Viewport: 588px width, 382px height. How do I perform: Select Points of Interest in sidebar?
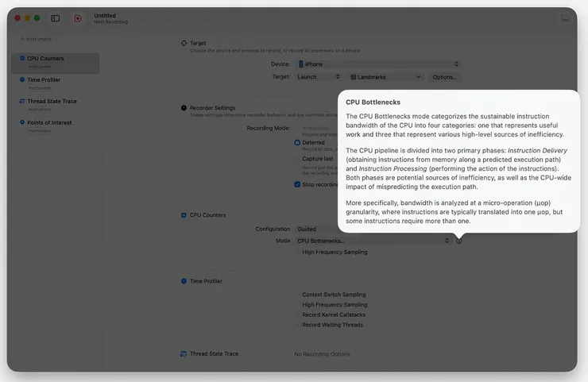(x=56, y=126)
